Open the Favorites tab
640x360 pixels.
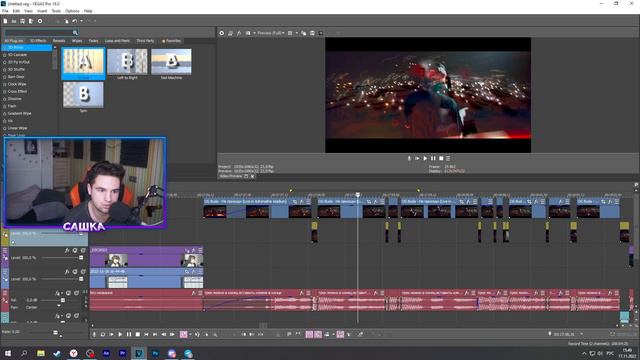[x=171, y=41]
